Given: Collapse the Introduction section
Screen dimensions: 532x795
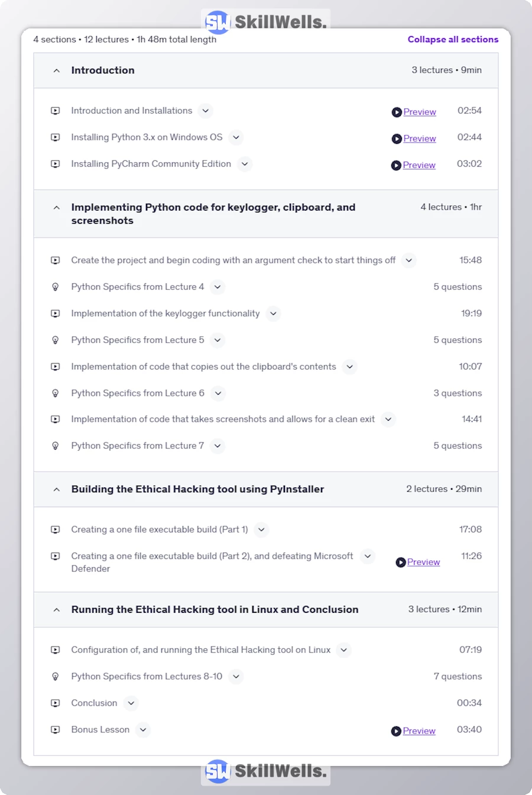Looking at the screenshot, I should click(56, 70).
